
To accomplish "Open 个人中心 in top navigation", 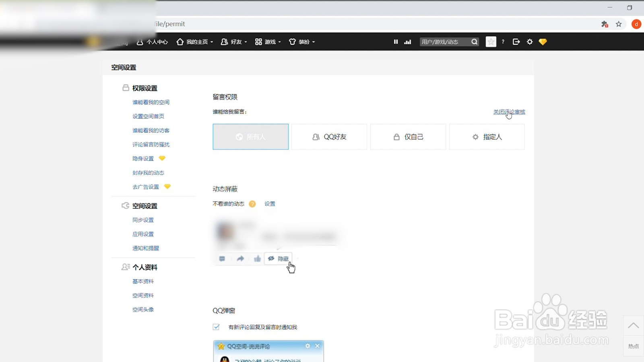I will coord(152,42).
